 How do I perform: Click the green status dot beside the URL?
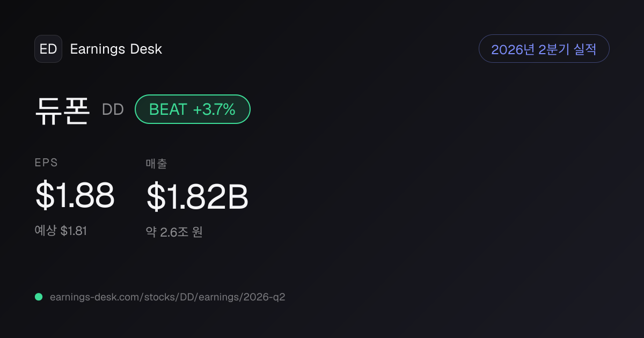[x=39, y=297]
